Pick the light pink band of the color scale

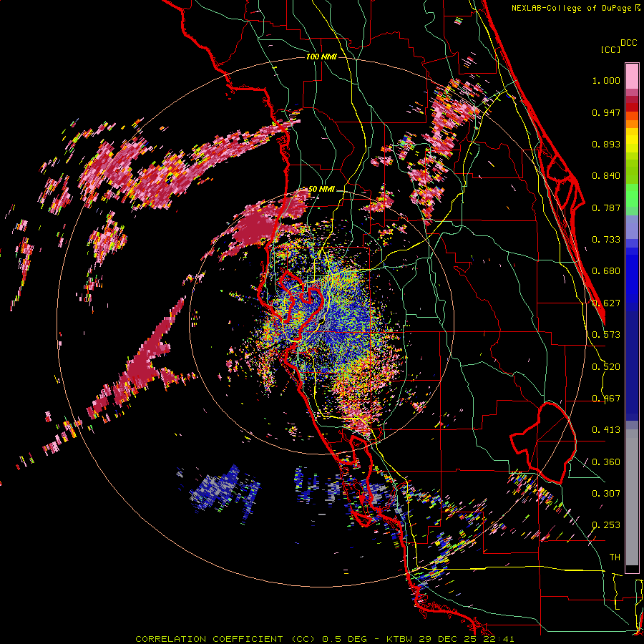(x=632, y=77)
